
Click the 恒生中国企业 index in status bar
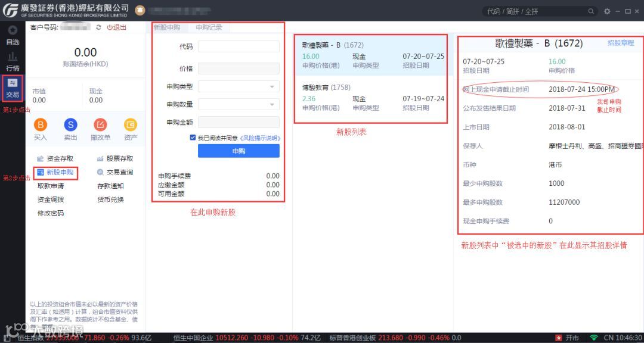247,338
